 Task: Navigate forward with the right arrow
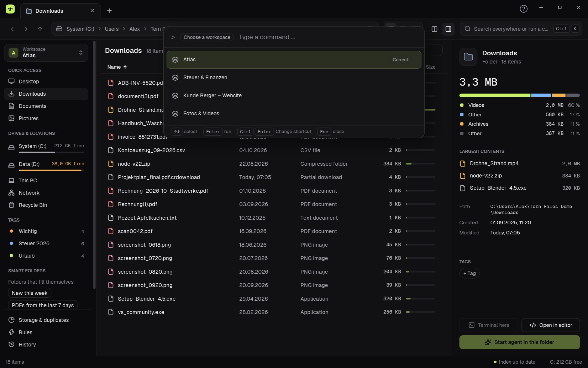(x=26, y=29)
